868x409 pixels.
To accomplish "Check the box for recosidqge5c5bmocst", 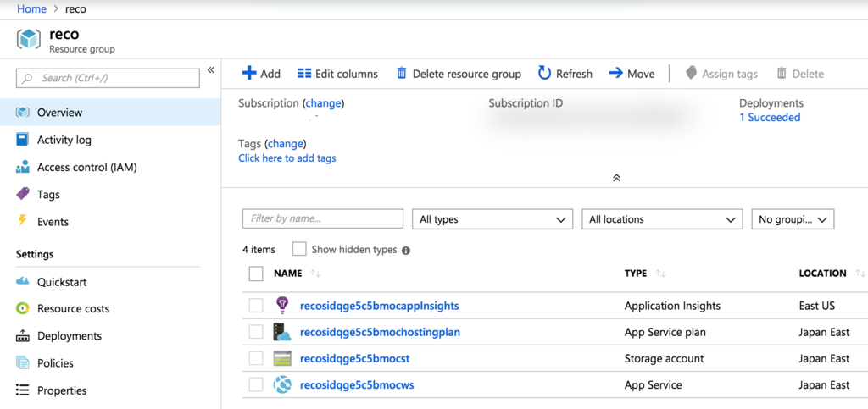I will click(256, 359).
